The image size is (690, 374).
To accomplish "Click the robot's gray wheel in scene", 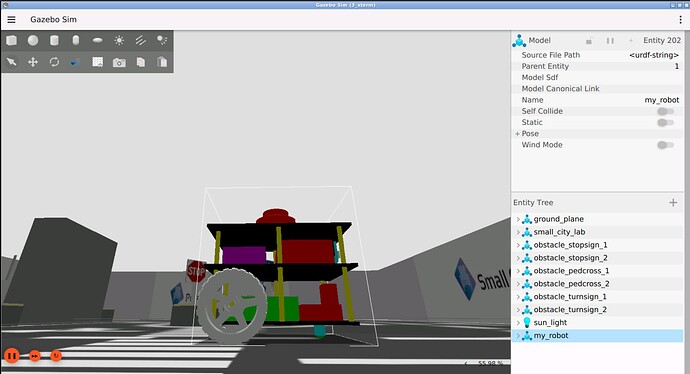I will 231,306.
